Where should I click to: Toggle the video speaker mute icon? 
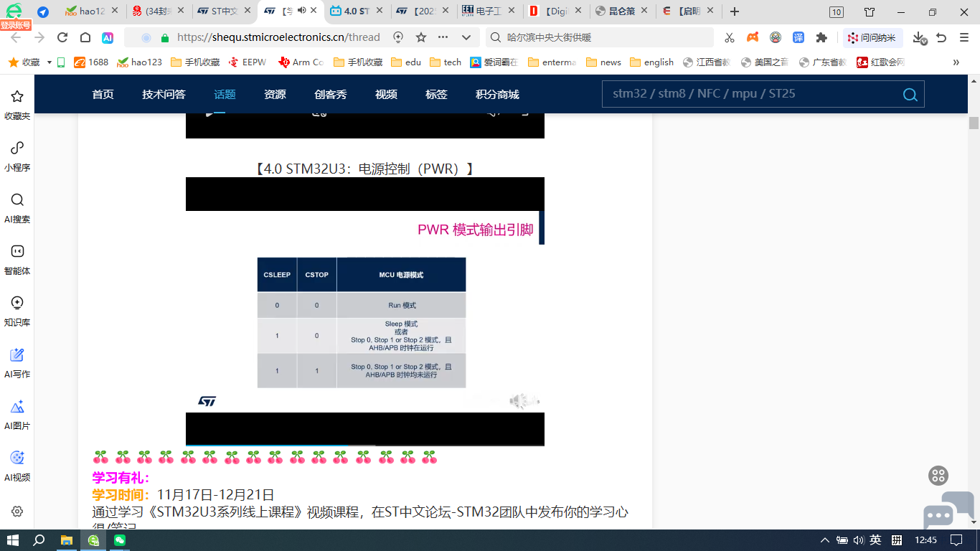523,401
